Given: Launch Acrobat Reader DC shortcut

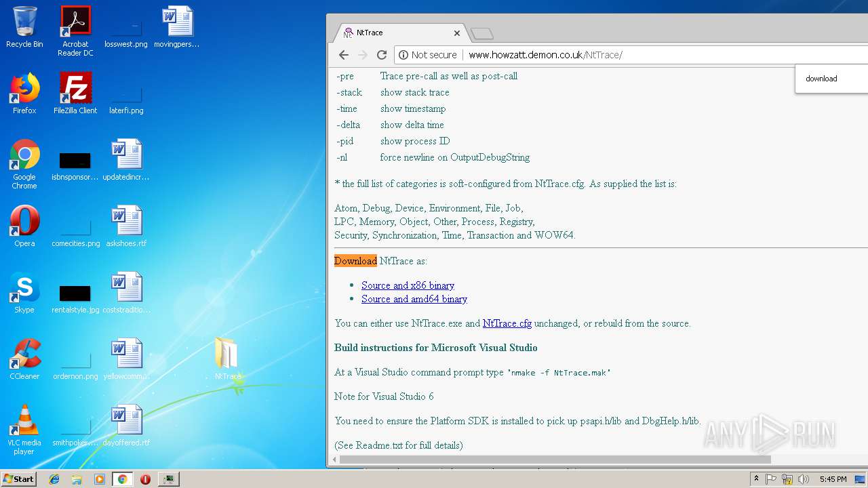Looking at the screenshot, I should [75, 31].
